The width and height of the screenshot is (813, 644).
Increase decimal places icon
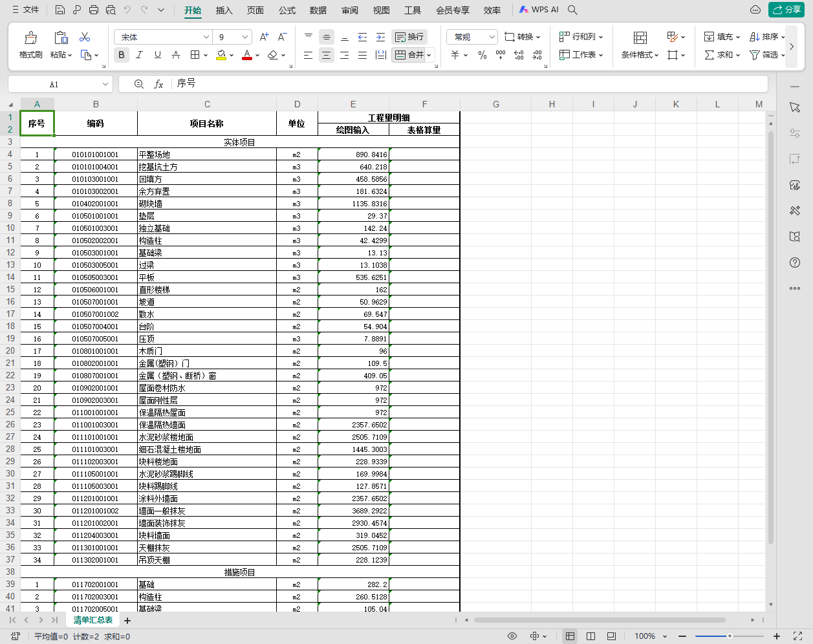(x=519, y=55)
